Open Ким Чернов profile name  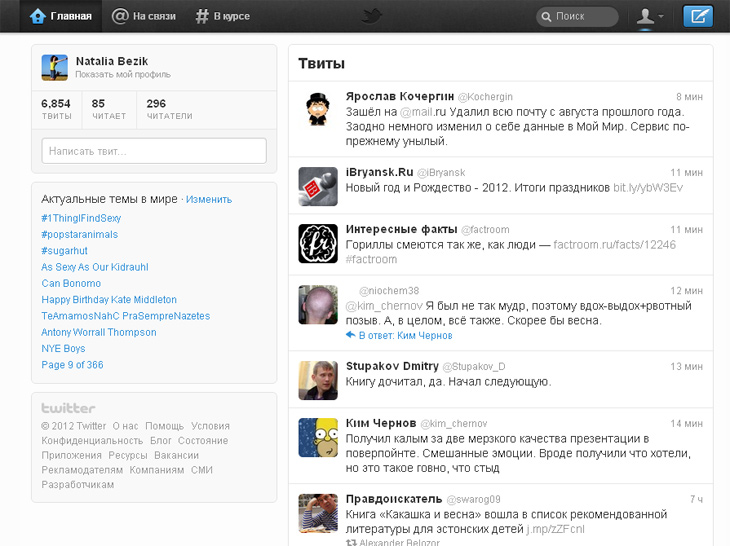(x=381, y=423)
